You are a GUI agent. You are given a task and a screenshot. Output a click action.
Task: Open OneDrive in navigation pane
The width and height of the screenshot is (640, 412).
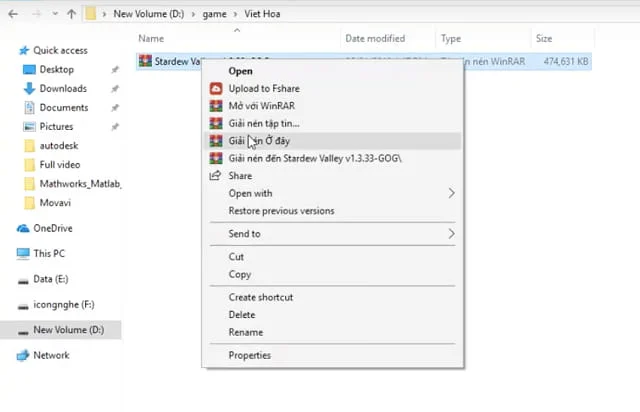[x=53, y=228]
